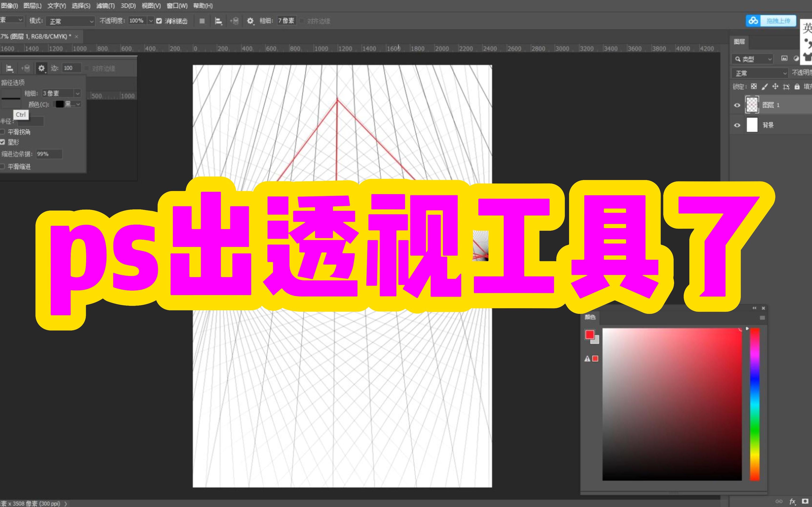Toggle the 消除锯齿 option off
The height and width of the screenshot is (507, 812).
pyautogui.click(x=159, y=21)
